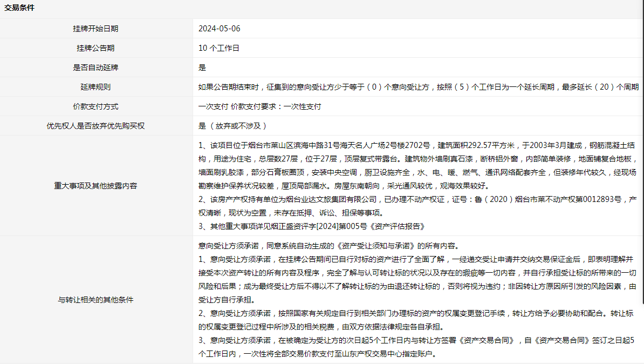
Task: Click the 交易条件 section header
Action: [x=19, y=8]
